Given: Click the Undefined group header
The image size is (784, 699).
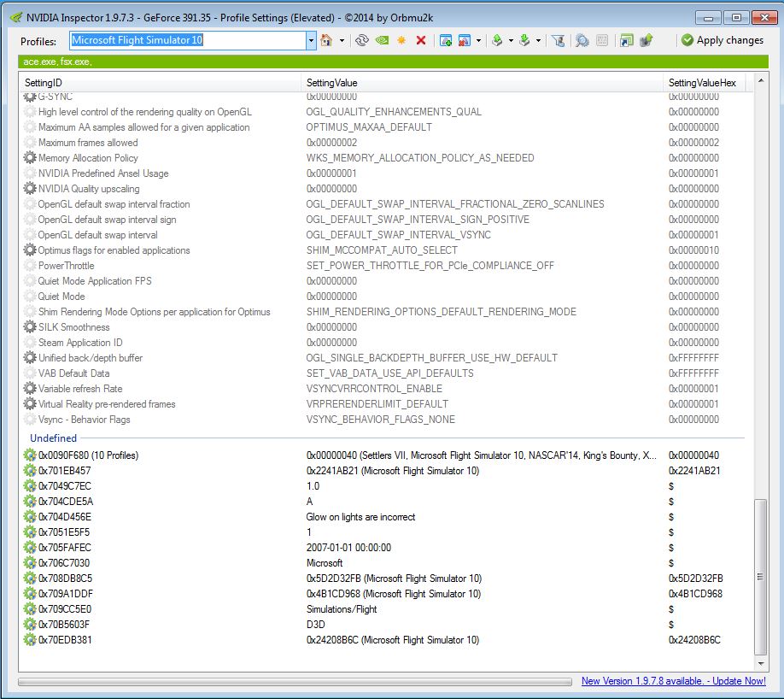Looking at the screenshot, I should coord(53,438).
